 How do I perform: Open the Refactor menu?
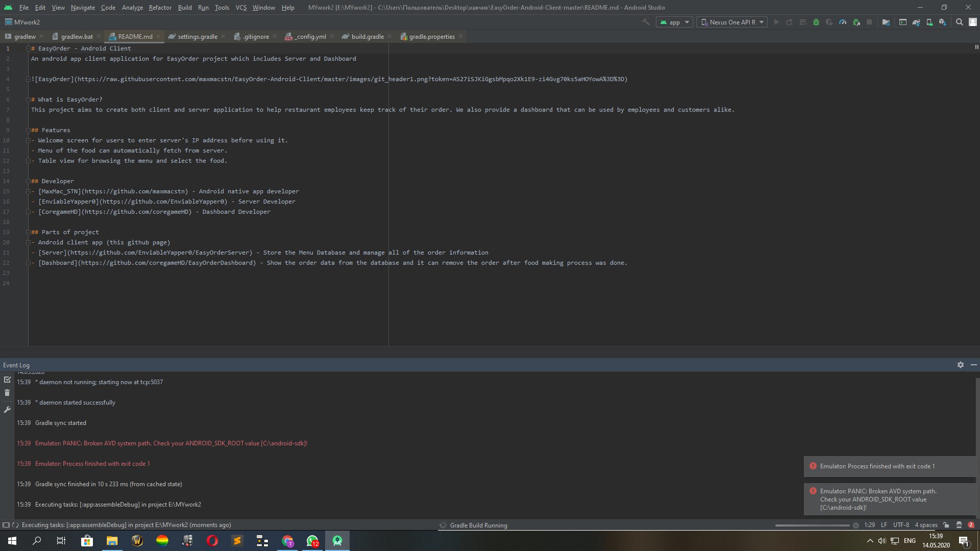160,8
